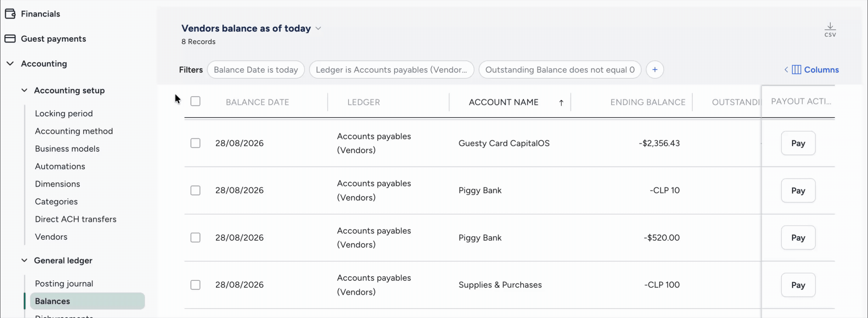
Task: Open Vendors balance view dropdown
Action: point(318,29)
